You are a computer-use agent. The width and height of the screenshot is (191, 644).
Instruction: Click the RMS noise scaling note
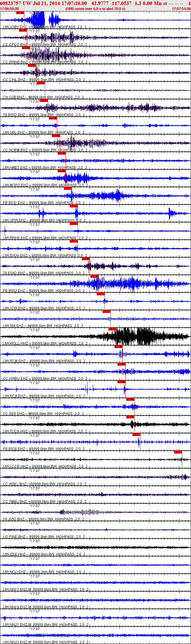95,9
